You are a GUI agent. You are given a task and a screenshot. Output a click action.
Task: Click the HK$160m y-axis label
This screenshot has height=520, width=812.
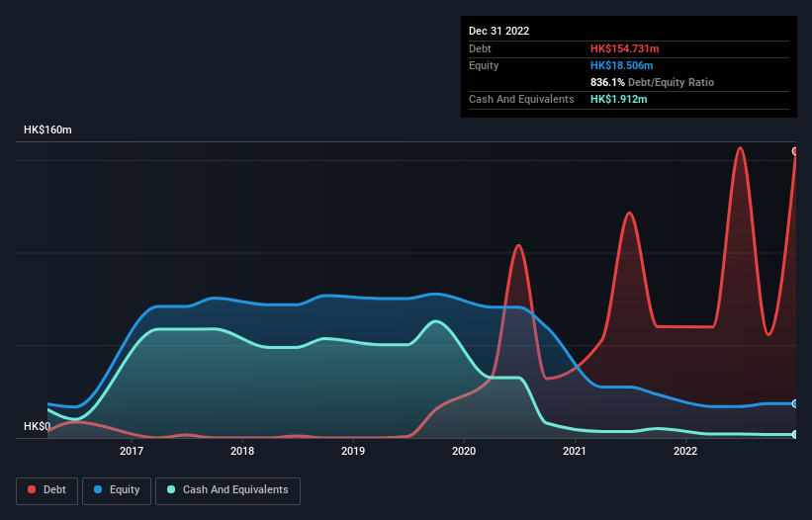pyautogui.click(x=47, y=130)
